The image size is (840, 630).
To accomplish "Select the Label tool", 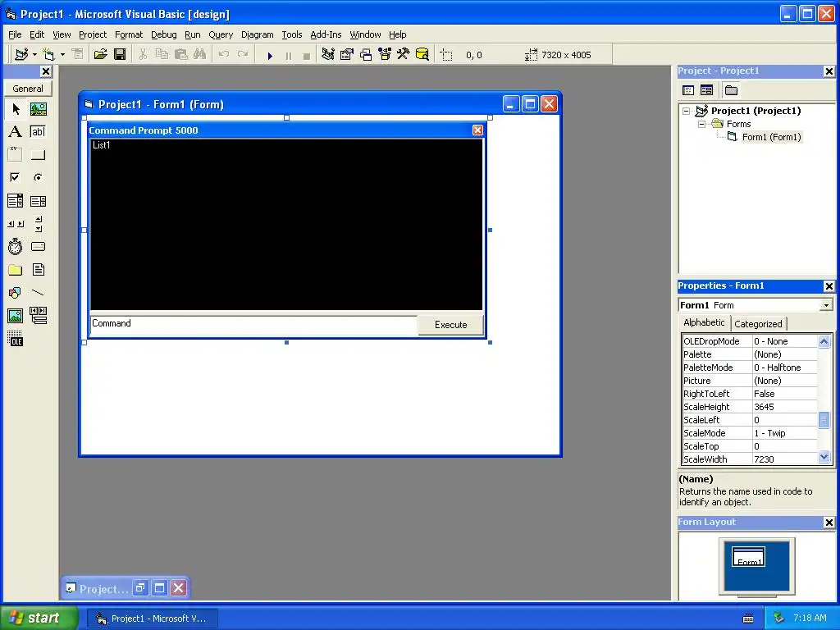I will pos(16,132).
